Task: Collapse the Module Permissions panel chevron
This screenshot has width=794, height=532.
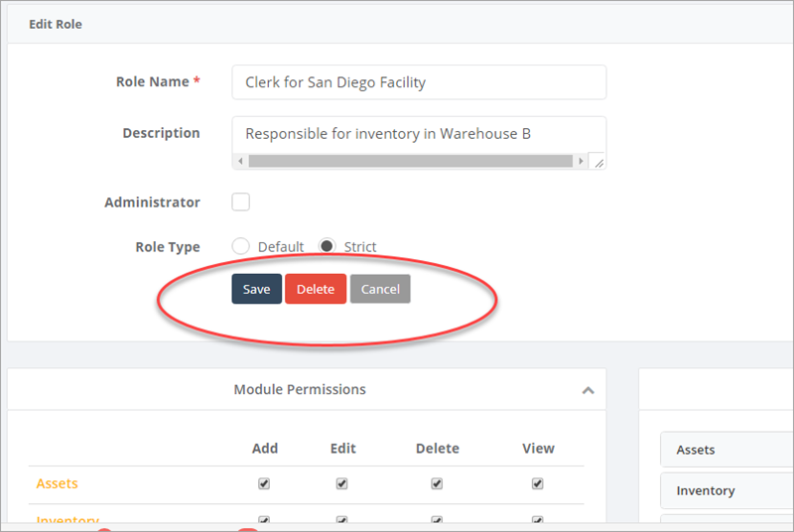Action: click(x=588, y=390)
